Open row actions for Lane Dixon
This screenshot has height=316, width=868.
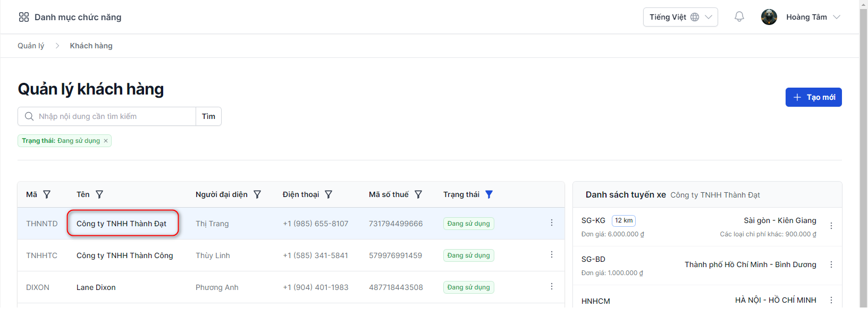551,287
